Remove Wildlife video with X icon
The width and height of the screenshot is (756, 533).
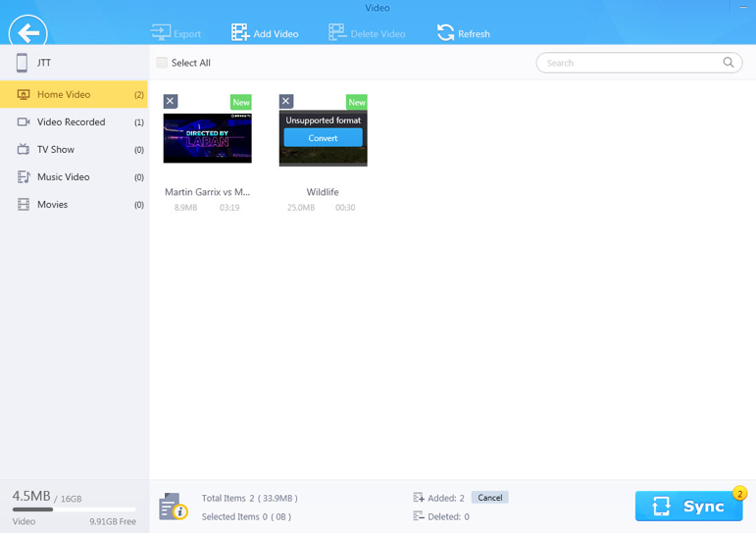286,101
